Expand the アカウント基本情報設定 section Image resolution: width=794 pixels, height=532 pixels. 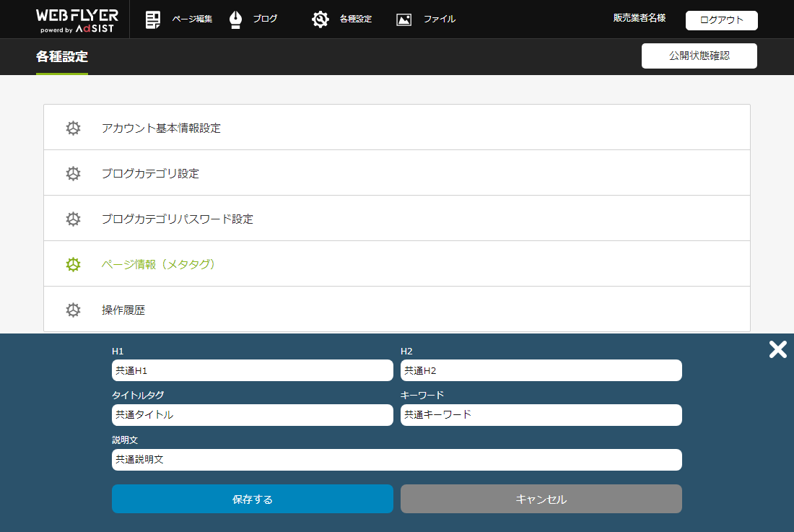[161, 128]
